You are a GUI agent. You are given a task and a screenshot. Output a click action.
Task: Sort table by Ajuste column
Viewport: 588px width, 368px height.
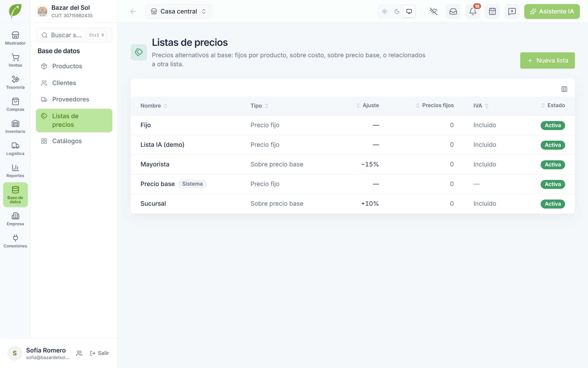point(367,105)
